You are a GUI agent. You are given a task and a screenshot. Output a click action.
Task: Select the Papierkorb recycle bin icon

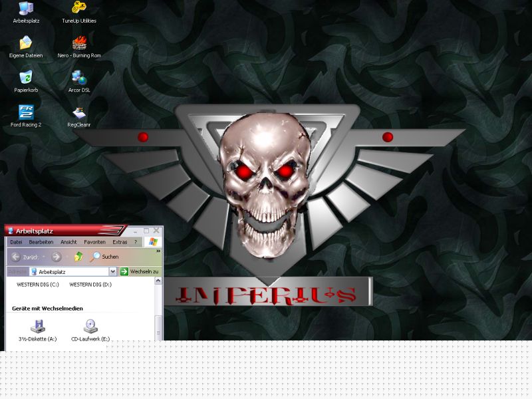tap(26, 82)
